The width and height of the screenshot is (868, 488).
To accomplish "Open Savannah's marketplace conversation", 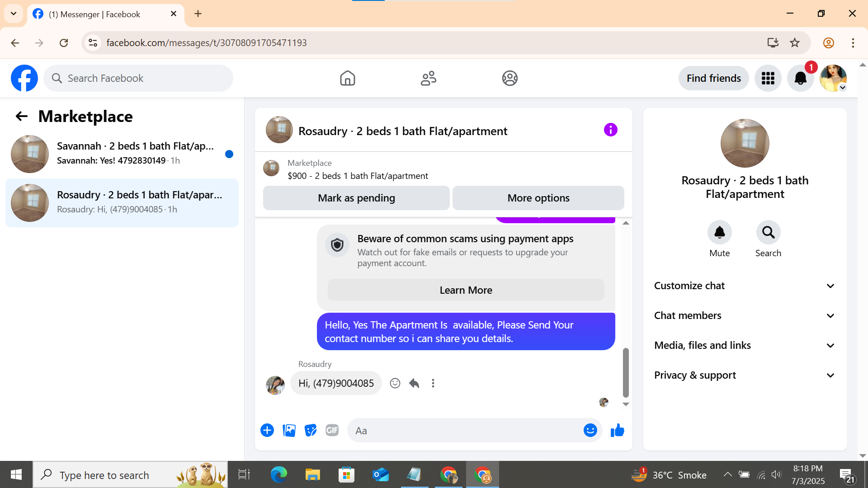I will (x=122, y=154).
